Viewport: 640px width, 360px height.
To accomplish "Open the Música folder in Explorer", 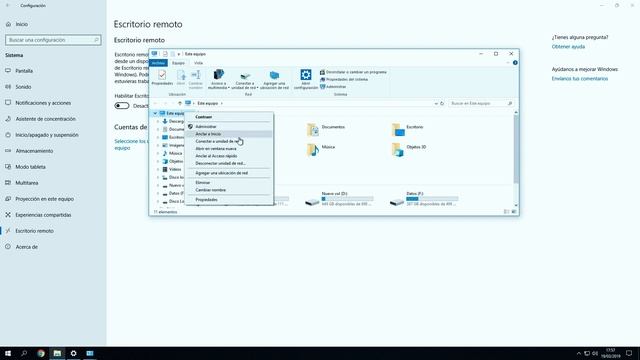I will click(x=321, y=149).
